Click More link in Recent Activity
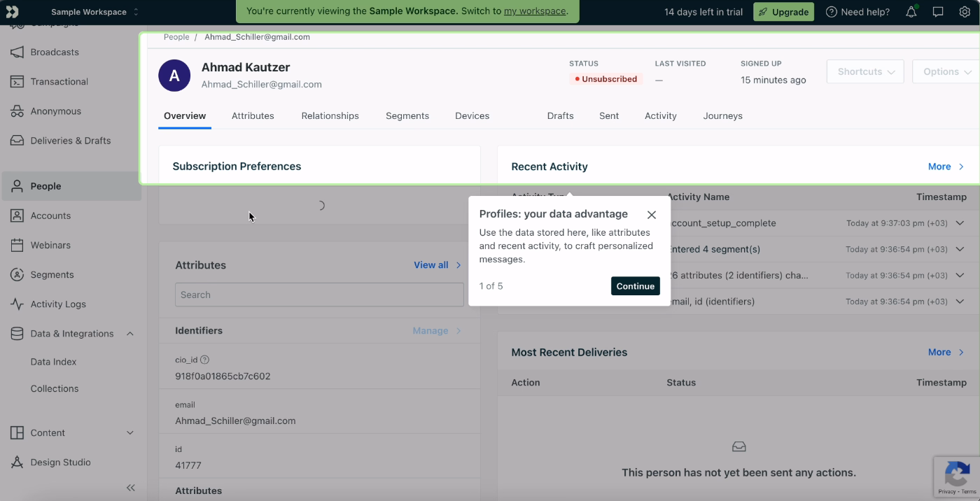 (946, 167)
